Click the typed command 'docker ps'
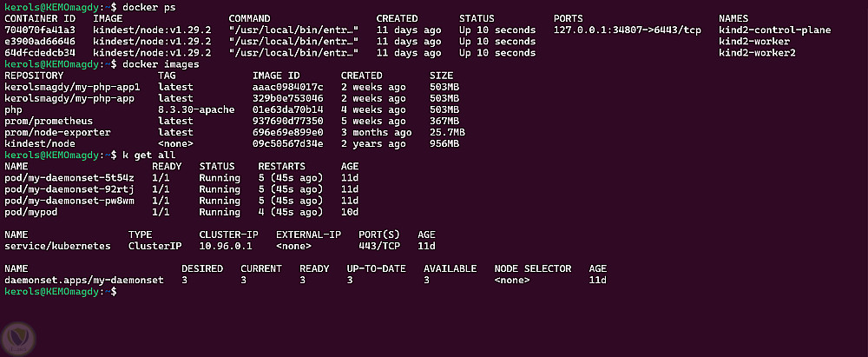868x357 pixels. (149, 7)
